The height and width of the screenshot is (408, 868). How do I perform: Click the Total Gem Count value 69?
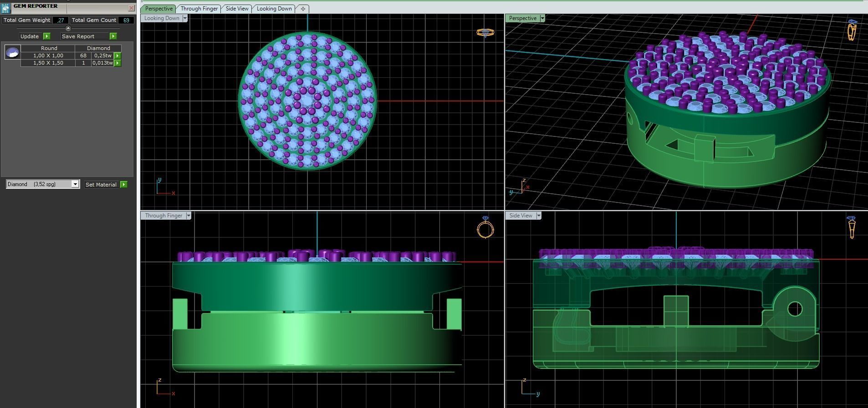click(x=126, y=20)
